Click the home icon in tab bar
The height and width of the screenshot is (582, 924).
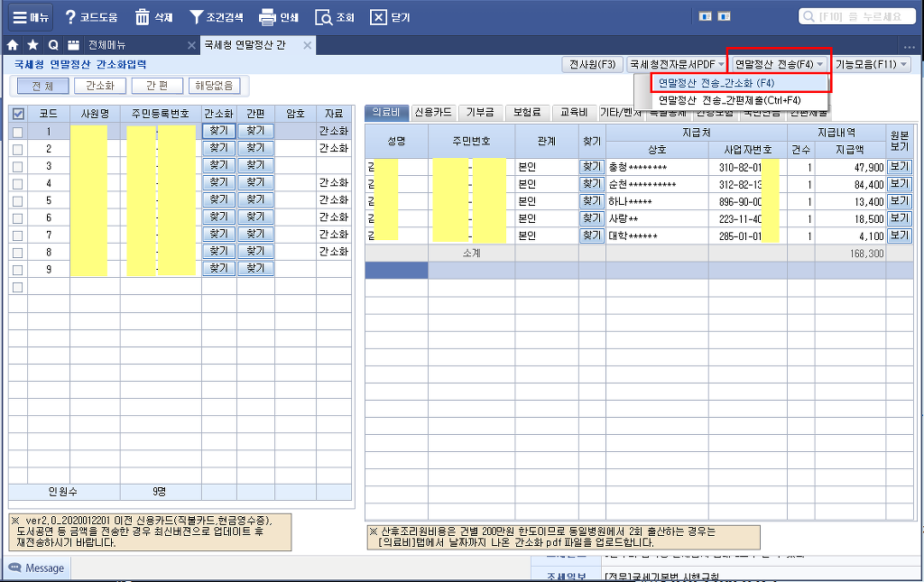(13, 45)
